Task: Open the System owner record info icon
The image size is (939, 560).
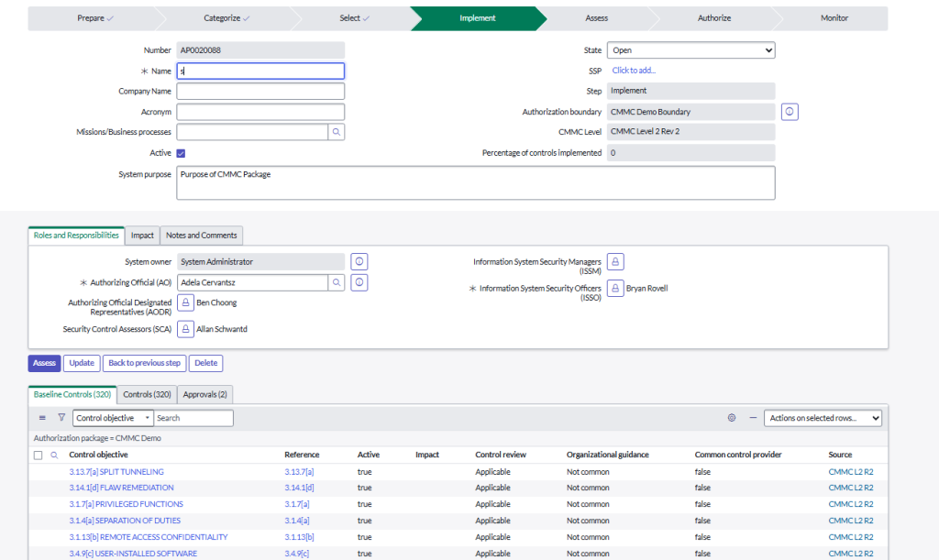Action: [359, 262]
